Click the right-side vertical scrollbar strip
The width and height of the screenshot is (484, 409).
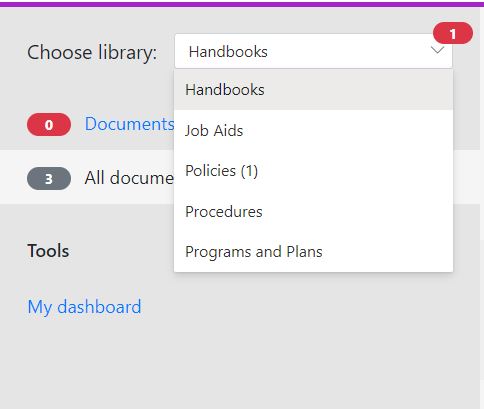pyautogui.click(x=482, y=207)
